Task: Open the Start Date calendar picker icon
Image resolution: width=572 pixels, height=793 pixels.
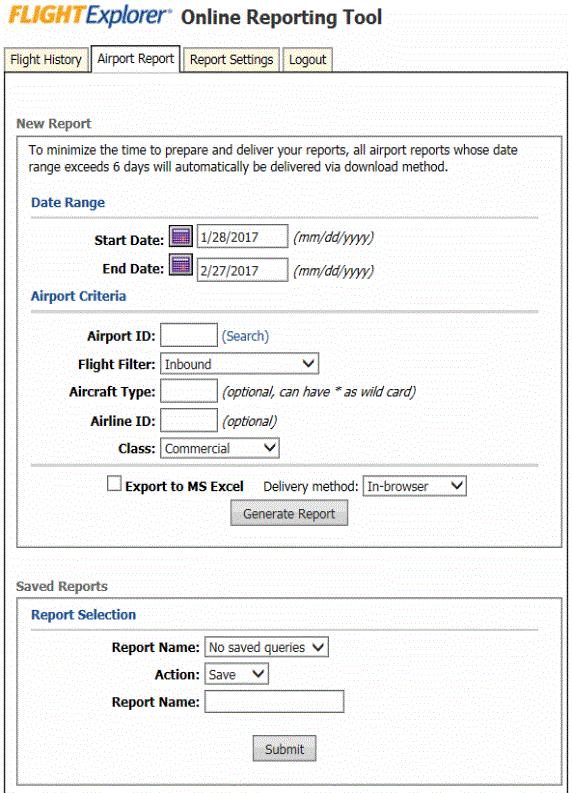Action: click(181, 236)
